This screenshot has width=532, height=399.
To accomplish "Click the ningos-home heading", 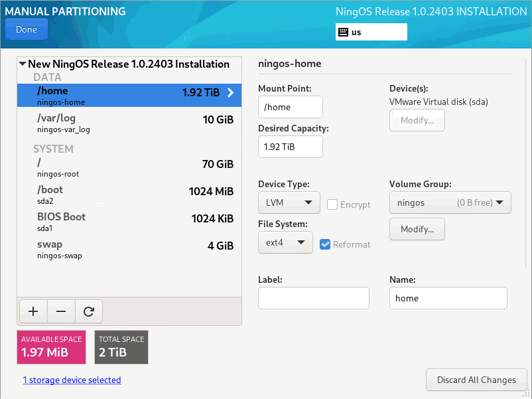I will (290, 64).
